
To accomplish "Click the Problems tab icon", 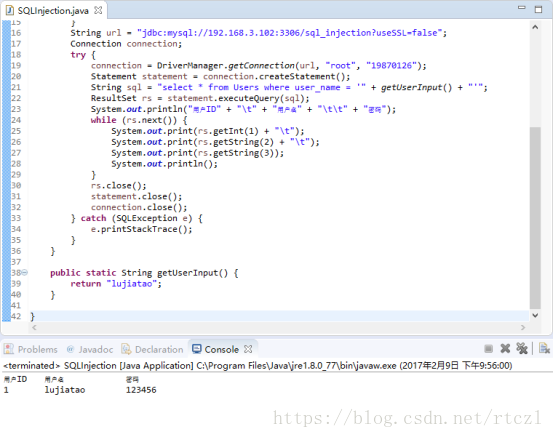I will pos(9,349).
